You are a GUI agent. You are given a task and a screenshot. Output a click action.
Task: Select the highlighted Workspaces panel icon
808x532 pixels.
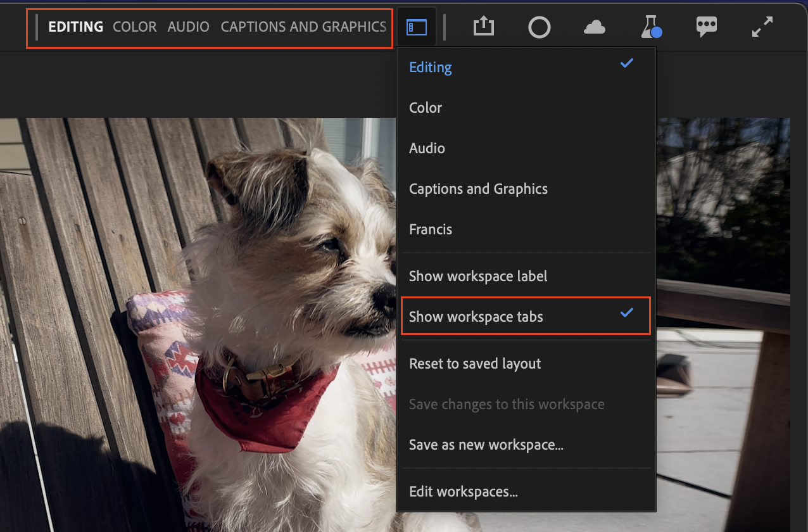(x=416, y=27)
